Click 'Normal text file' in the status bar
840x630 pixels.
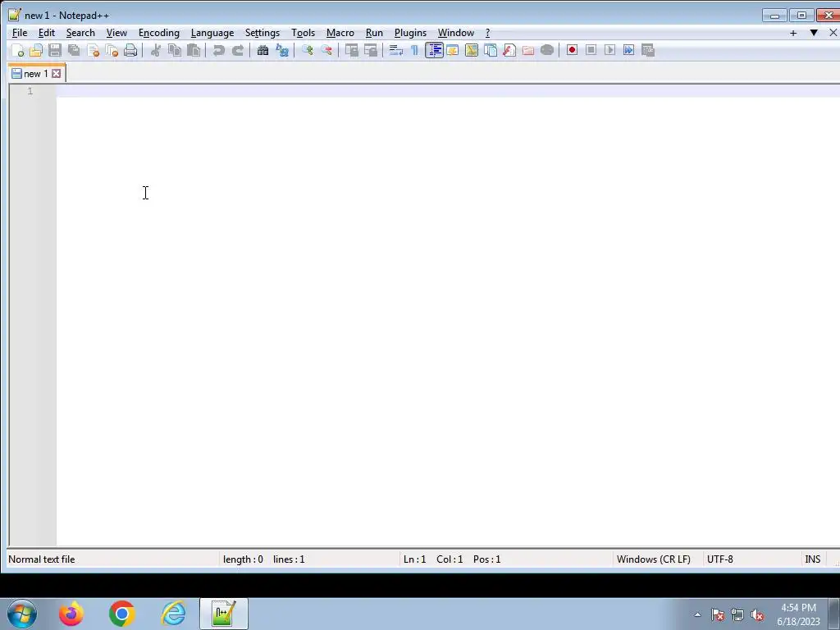pos(42,559)
